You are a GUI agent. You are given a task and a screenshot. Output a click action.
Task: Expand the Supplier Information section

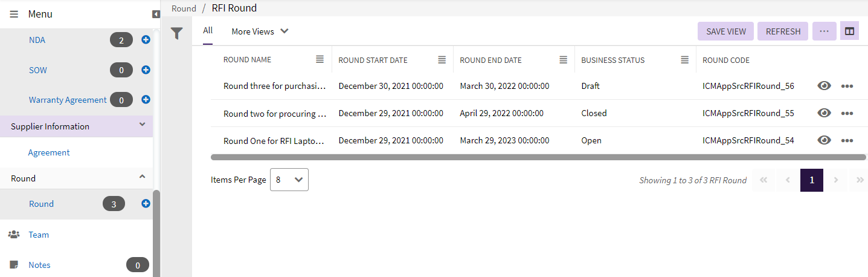(142, 125)
